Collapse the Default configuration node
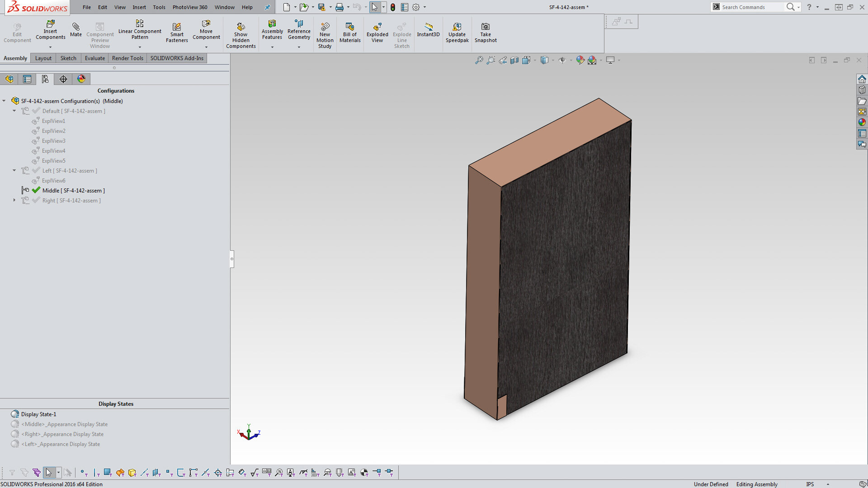Viewport: 868px width, 488px height. (14, 111)
